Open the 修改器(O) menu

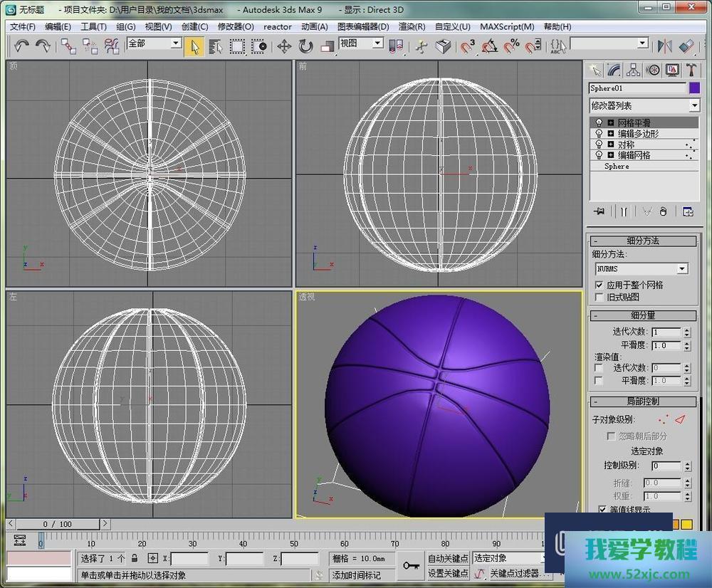(235, 26)
